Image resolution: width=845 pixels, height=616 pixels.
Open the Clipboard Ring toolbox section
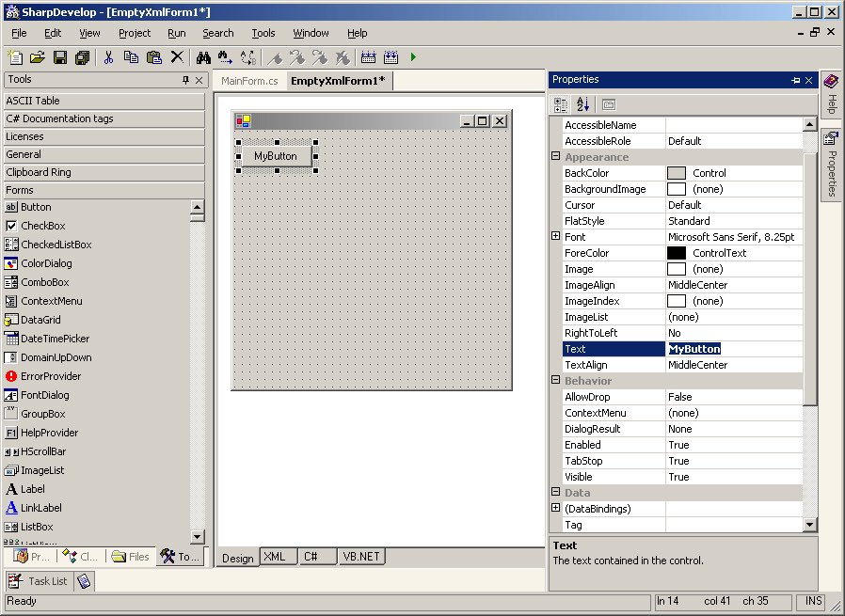click(x=104, y=172)
